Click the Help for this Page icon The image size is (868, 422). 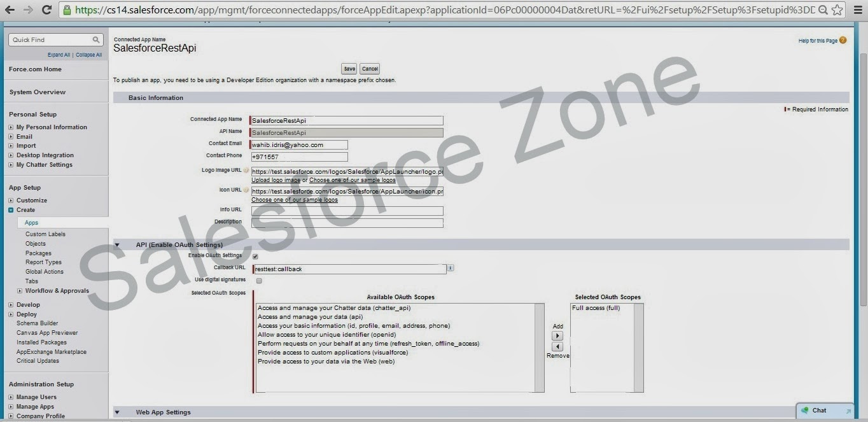click(843, 40)
